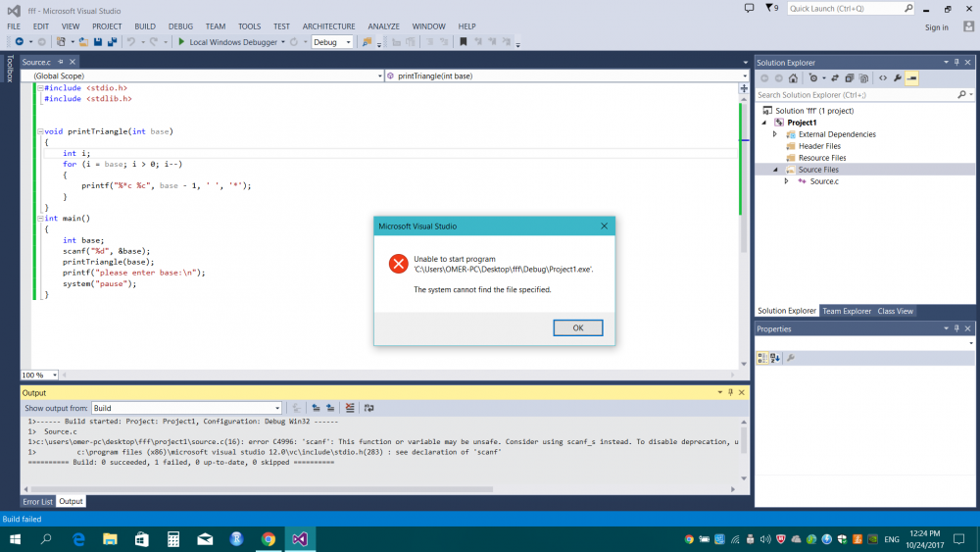Collapse the printTriangle function outline
The height and width of the screenshot is (552, 980).
[x=40, y=131]
